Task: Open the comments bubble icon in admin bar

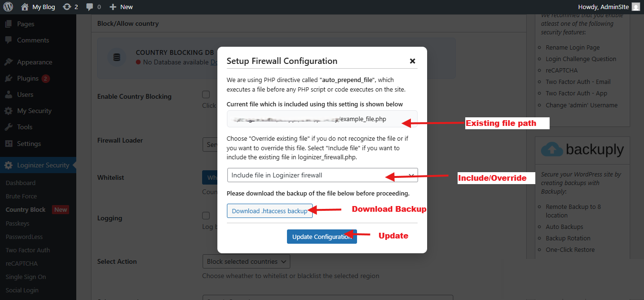Action: click(x=90, y=7)
